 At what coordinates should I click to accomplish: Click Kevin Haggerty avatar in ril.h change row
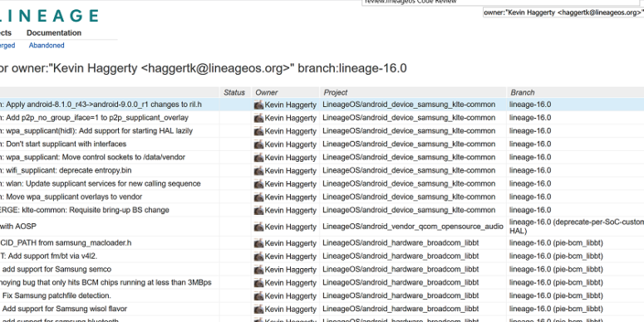[258, 105]
